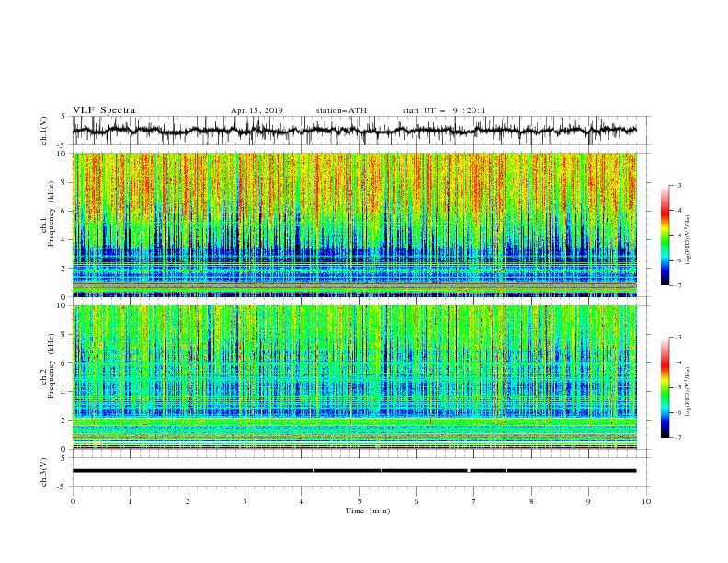
Task: Click time-axis tick label 0
Action: 73,501
